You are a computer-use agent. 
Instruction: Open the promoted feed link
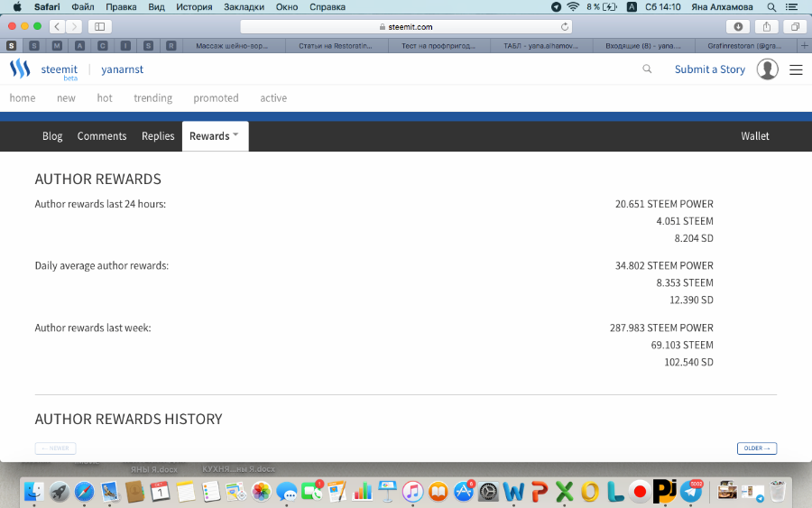point(216,97)
